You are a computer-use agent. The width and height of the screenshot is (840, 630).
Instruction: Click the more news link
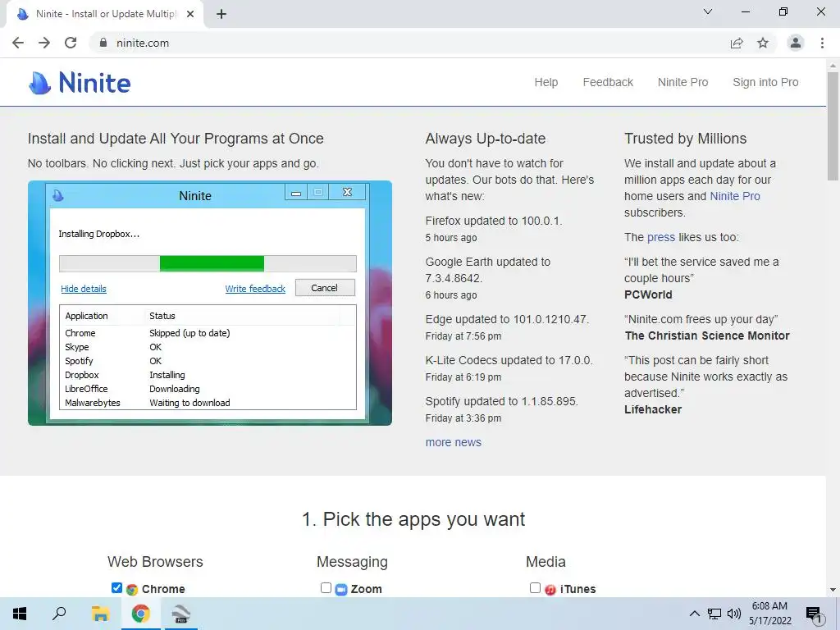tap(453, 442)
